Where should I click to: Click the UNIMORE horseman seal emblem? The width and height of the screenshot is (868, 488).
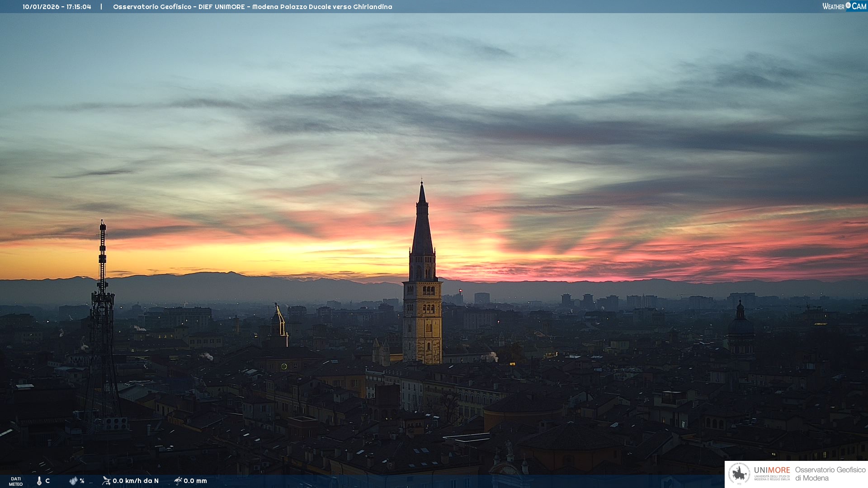(x=739, y=474)
